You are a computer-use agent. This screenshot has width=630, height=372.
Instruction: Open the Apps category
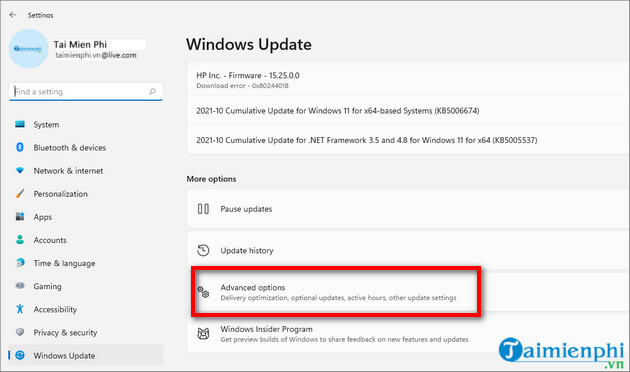point(86,217)
